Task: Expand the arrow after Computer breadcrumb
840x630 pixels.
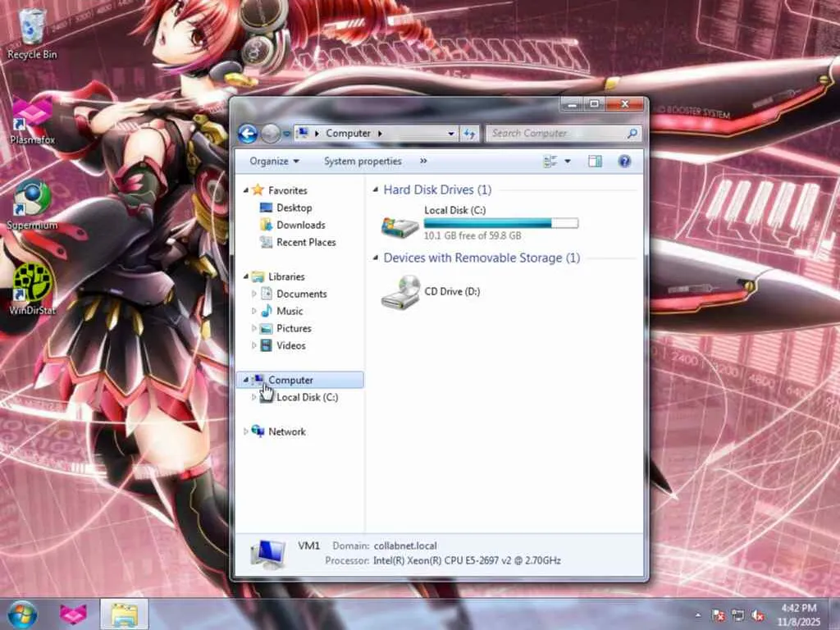Action: [380, 134]
